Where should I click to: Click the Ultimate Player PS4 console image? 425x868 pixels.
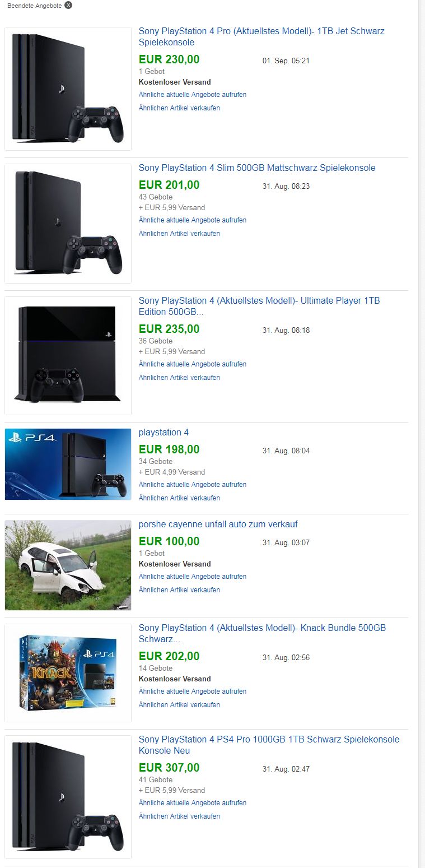pyautogui.click(x=68, y=356)
